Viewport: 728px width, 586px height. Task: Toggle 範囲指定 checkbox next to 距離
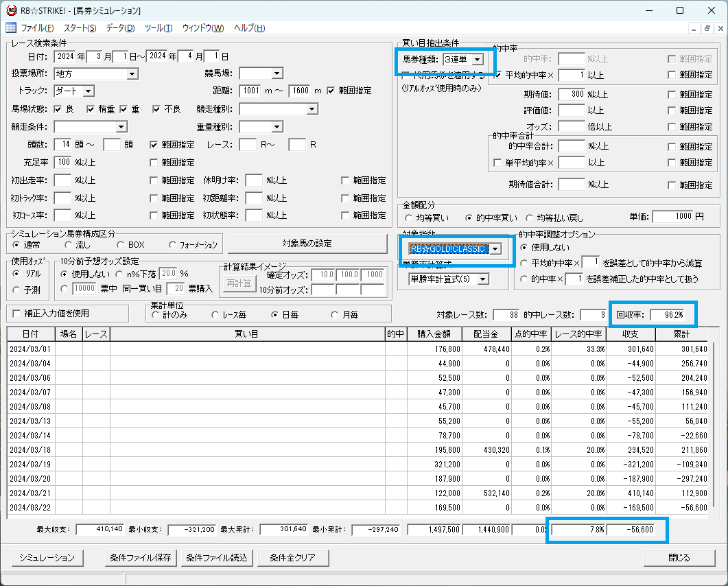331,91
